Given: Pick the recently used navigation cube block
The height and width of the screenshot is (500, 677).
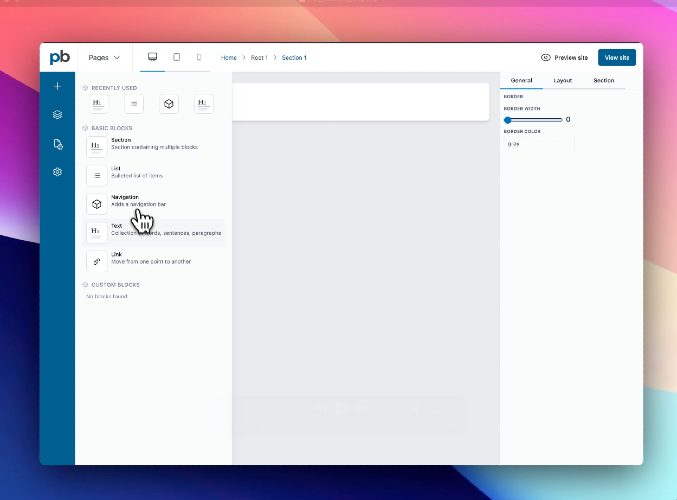Looking at the screenshot, I should tap(169, 104).
